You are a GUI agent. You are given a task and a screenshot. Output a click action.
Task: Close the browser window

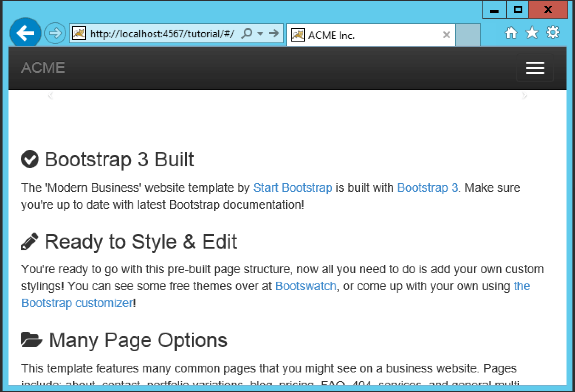pyautogui.click(x=548, y=10)
